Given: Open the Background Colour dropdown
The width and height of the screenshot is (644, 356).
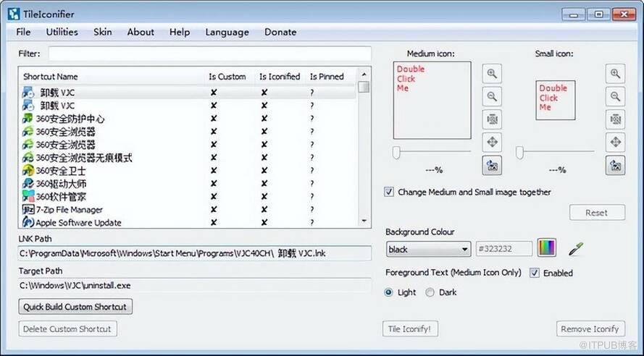Looking at the screenshot, I should pyautogui.click(x=428, y=249).
